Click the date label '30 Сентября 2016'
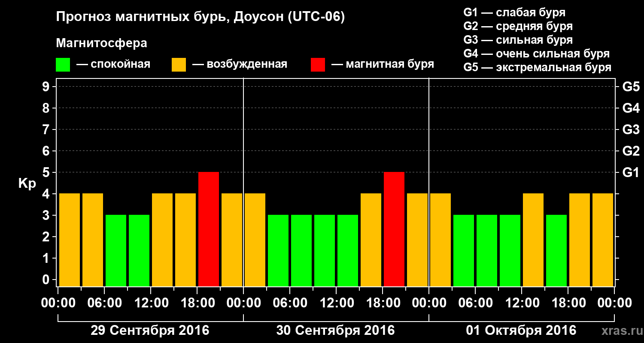Image resolution: width=644 pixels, height=343 pixels. 335,331
